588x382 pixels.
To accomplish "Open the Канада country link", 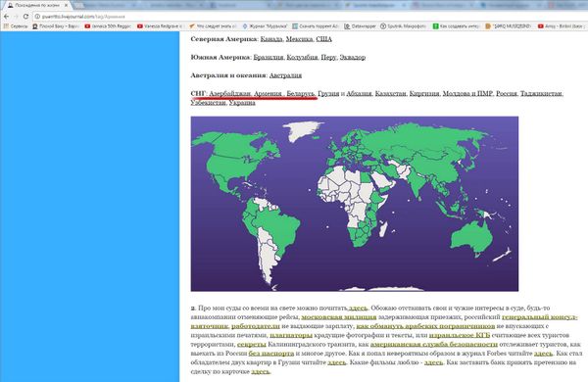I will pyautogui.click(x=271, y=39).
